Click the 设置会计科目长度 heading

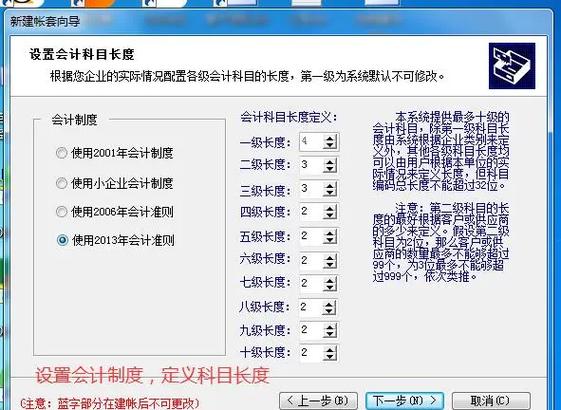click(x=82, y=55)
